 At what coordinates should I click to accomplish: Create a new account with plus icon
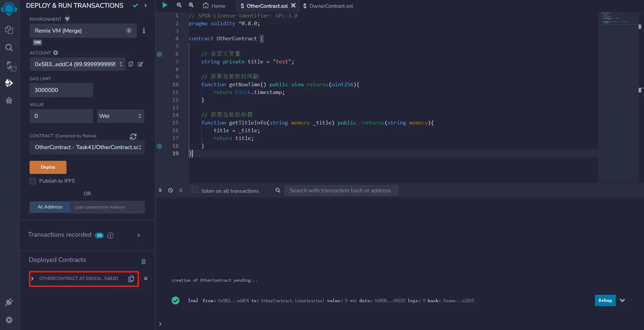[55, 53]
